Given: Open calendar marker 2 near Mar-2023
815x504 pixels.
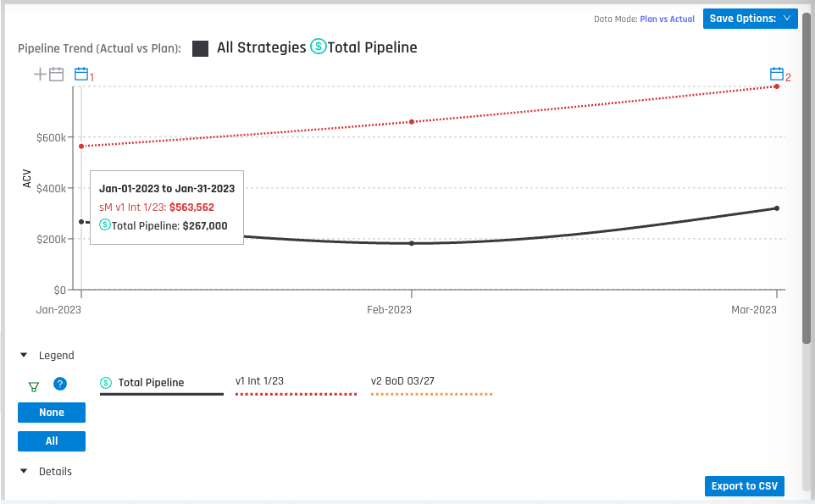Looking at the screenshot, I should point(775,74).
